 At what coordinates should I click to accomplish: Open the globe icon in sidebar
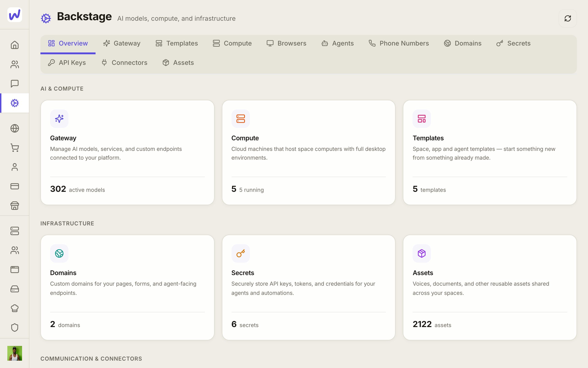coord(14,128)
